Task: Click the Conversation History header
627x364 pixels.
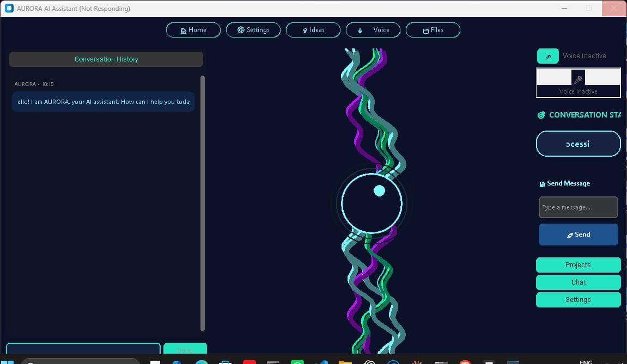Action: click(x=106, y=59)
